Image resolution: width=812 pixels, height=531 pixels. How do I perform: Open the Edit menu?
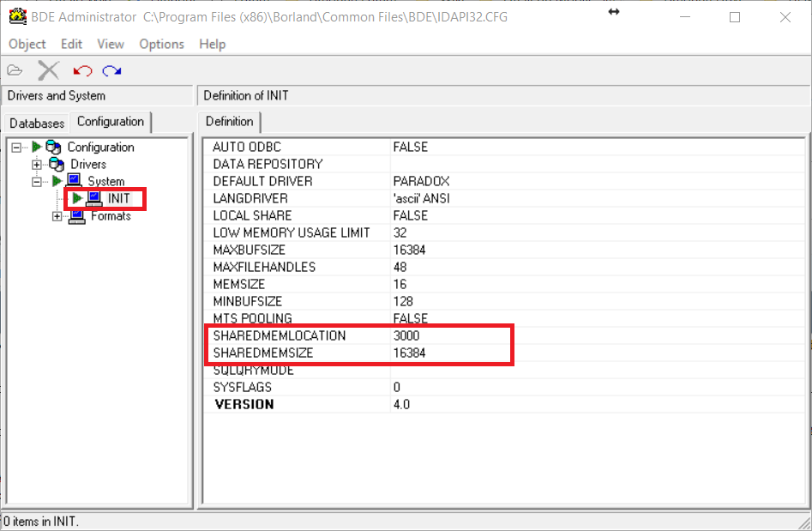[x=71, y=44]
